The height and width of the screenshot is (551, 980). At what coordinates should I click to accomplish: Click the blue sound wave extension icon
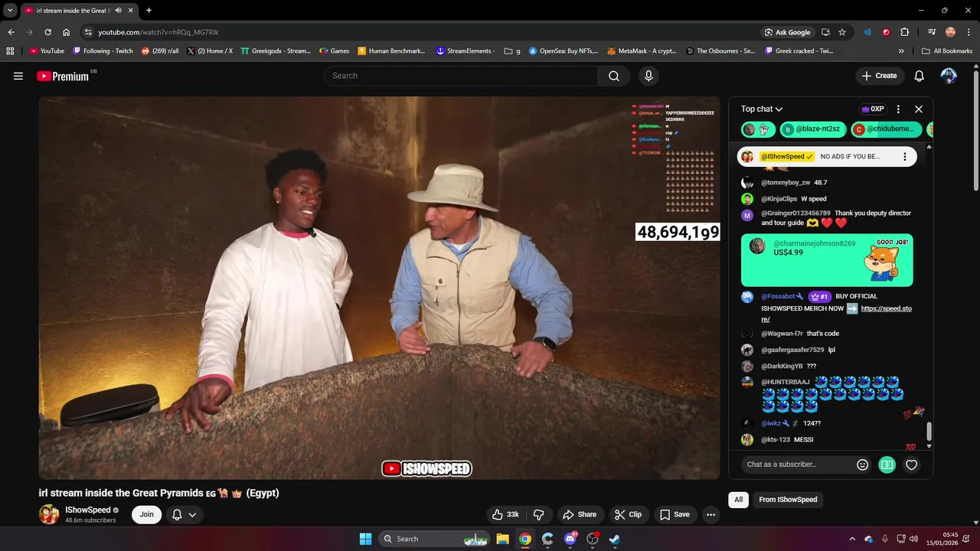[x=867, y=32]
